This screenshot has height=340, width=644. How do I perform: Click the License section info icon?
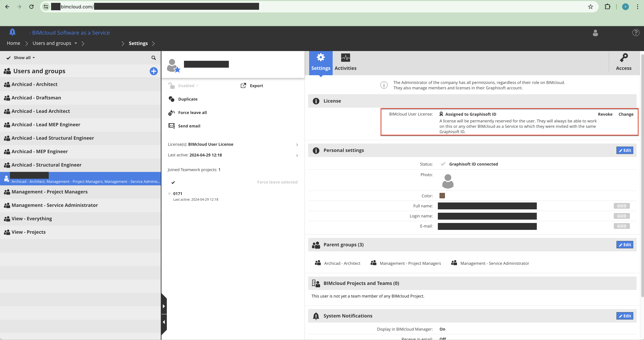(x=316, y=101)
